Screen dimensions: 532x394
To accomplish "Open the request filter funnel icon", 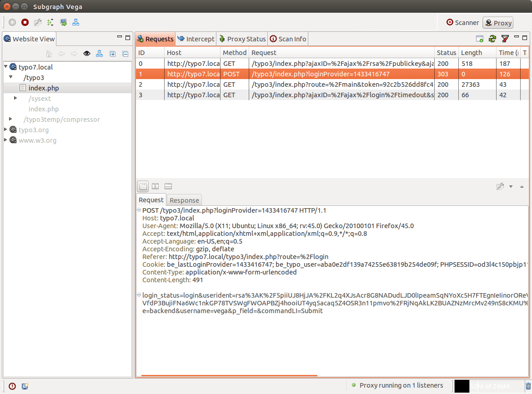I will pyautogui.click(x=505, y=39).
